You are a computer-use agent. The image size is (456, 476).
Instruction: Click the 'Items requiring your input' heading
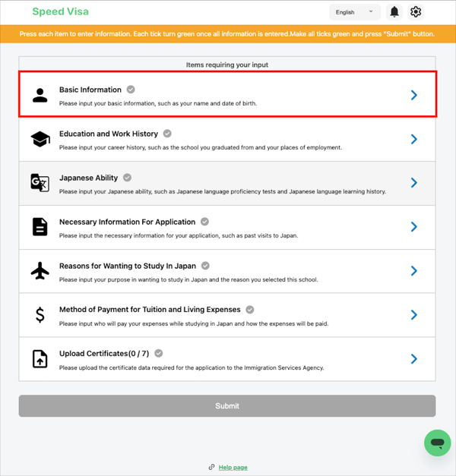coord(227,65)
